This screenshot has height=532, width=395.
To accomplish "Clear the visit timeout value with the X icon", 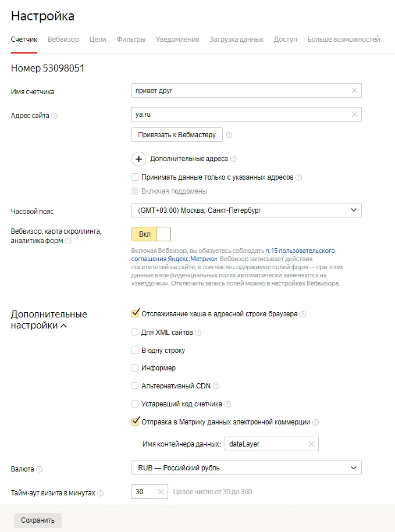I will pos(161,492).
